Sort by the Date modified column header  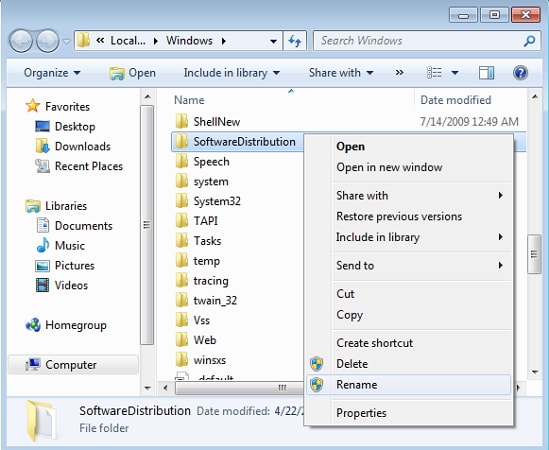click(x=456, y=100)
